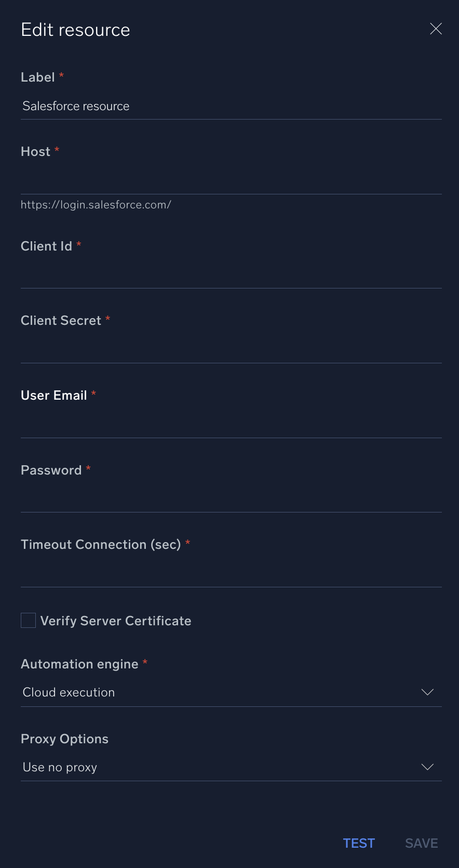Toggle the Verify Server Certificate checkbox off
The image size is (459, 868).
[x=28, y=620]
